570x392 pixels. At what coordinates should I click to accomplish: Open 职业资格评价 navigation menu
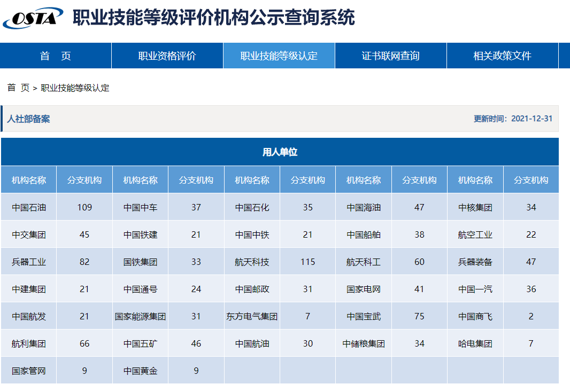point(167,55)
